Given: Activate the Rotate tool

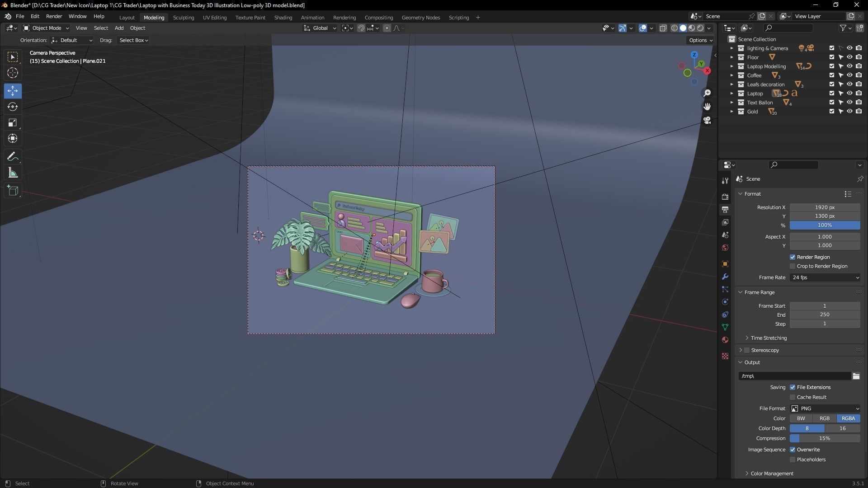Looking at the screenshot, I should click(x=13, y=107).
